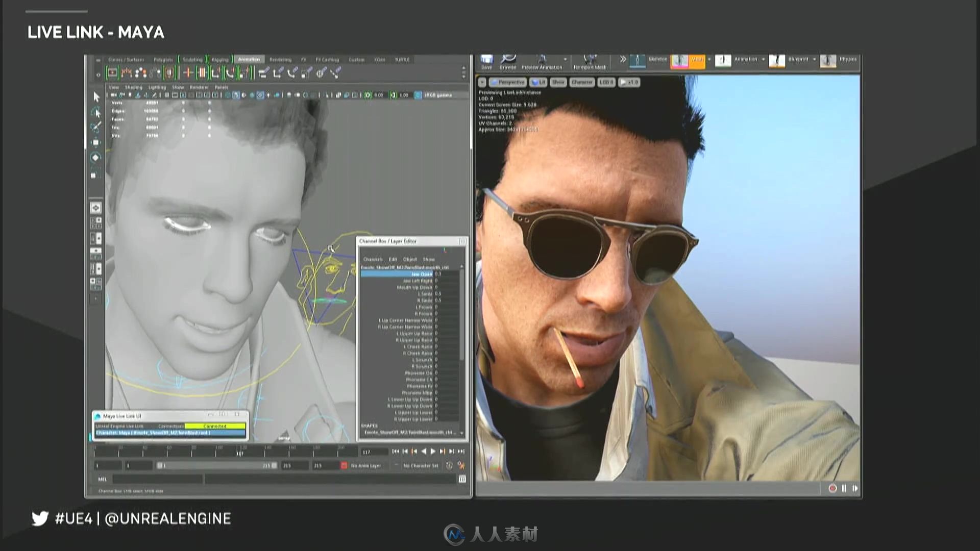980x551 pixels.
Task: Click Browse magnifier icon in Unreal toolbar
Action: (508, 59)
